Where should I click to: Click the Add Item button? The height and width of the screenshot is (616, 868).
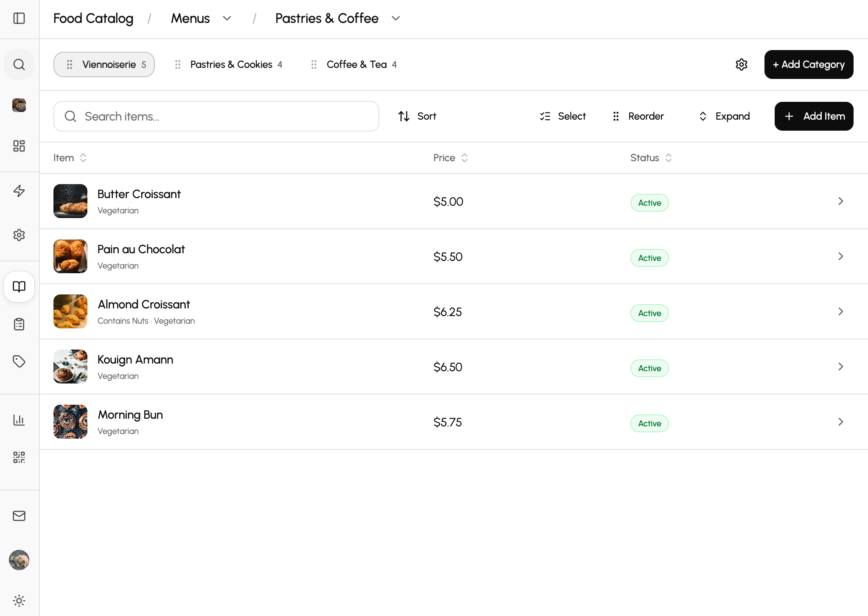pyautogui.click(x=814, y=116)
